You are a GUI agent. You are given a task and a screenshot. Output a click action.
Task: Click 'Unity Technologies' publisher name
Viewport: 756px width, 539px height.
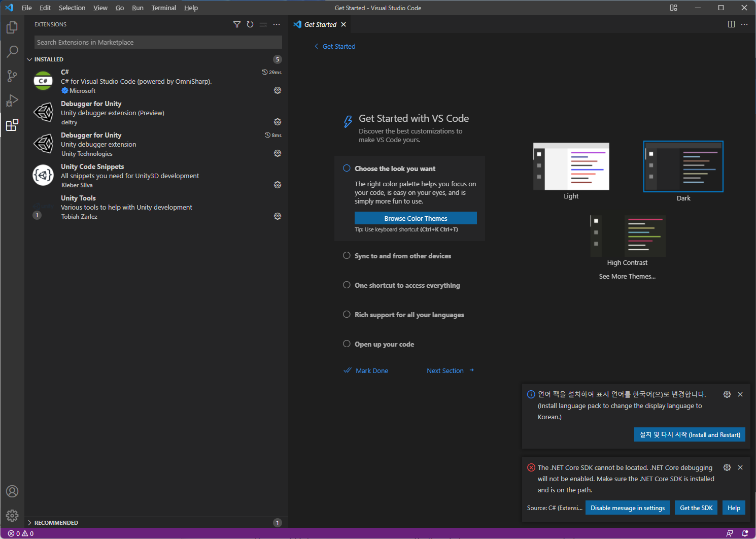[x=87, y=154]
